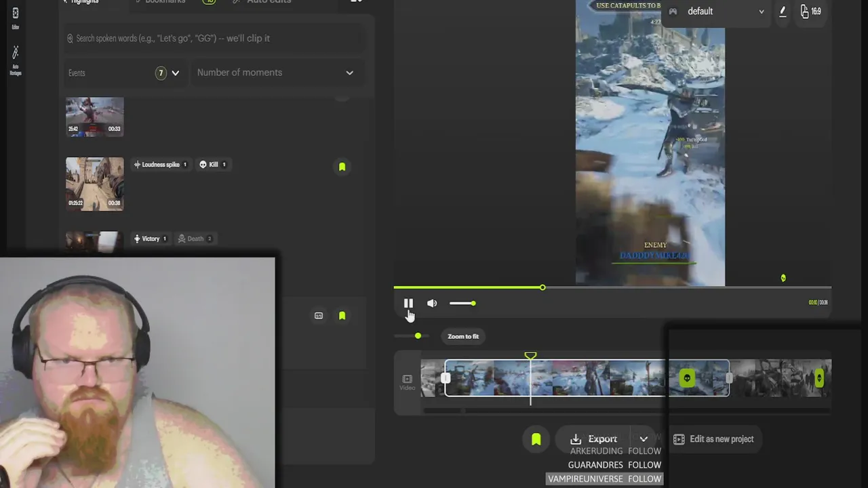The image size is (868, 488).
Task: Click the video preview area
Action: tap(650, 142)
